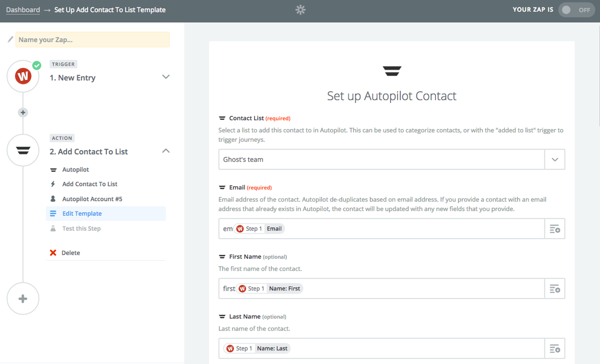Image resolution: width=600 pixels, height=364 pixels.
Task: Click into the Name your Zap field
Action: tap(92, 39)
